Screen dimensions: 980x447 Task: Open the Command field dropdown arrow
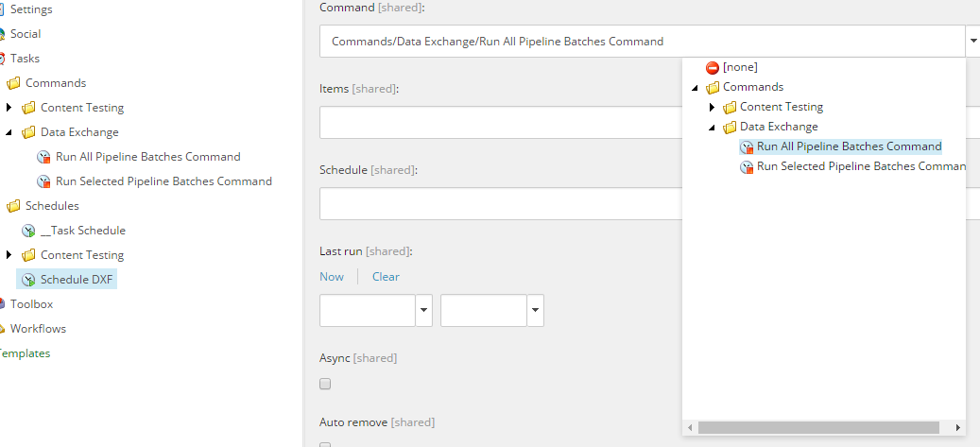pyautogui.click(x=971, y=42)
